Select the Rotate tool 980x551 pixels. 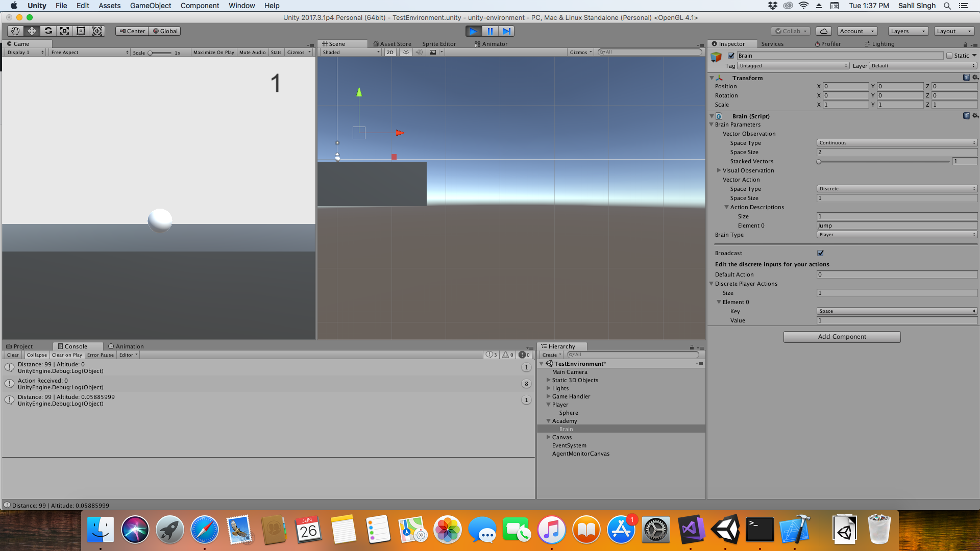pyautogui.click(x=48, y=31)
